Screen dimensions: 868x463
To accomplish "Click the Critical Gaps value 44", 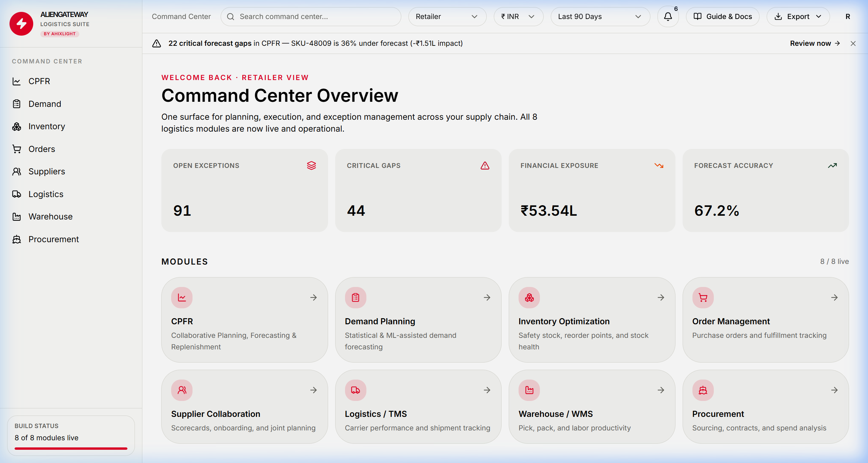I will click(356, 211).
